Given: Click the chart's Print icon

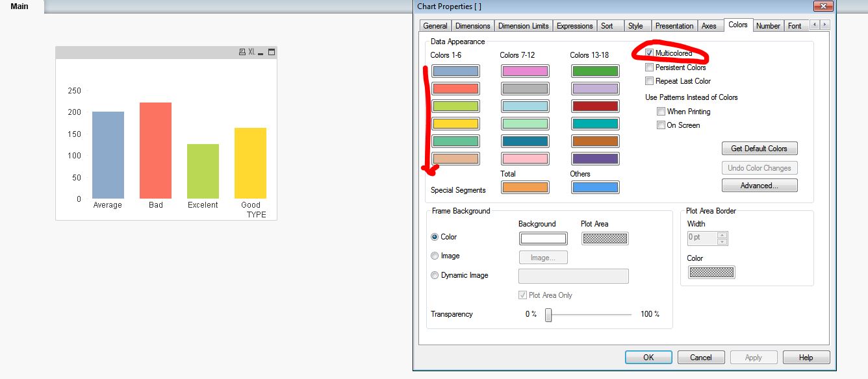Looking at the screenshot, I should (242, 52).
